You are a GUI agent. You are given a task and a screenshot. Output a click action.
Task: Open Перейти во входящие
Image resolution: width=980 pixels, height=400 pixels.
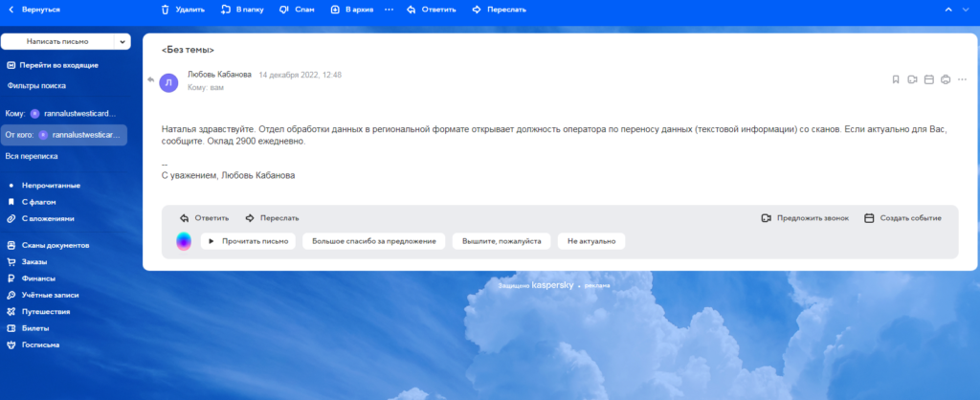coord(53,65)
